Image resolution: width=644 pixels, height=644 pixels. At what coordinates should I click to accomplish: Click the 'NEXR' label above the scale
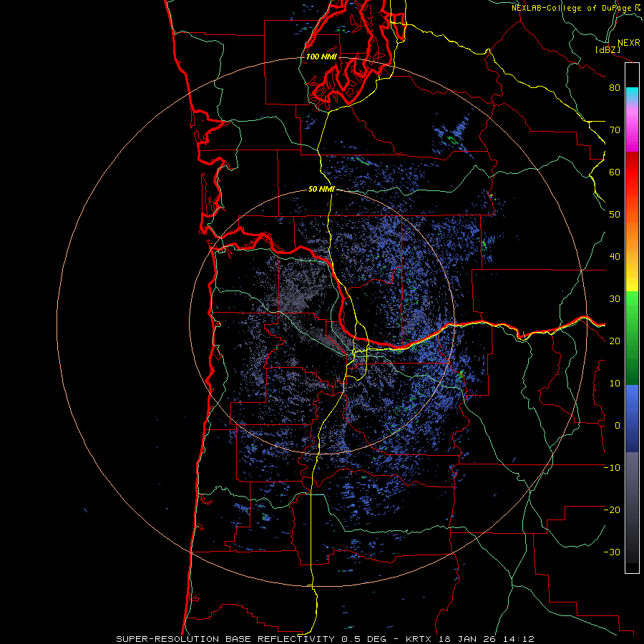pos(629,43)
